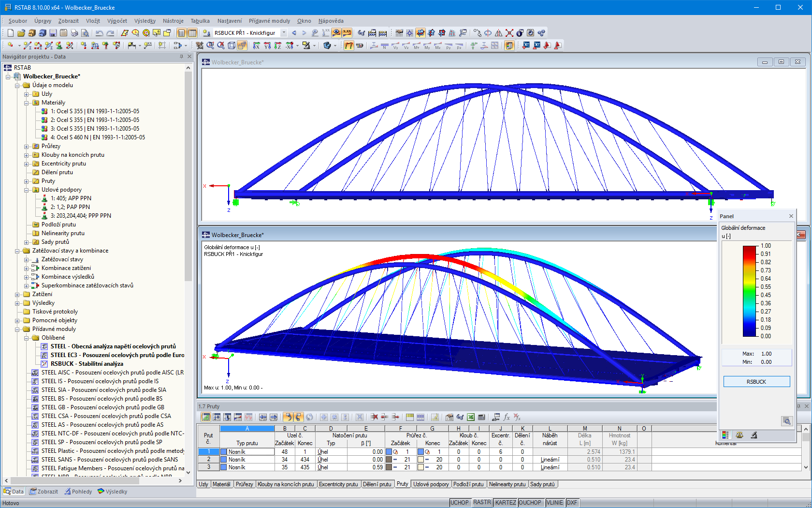
Task: Toggle RASTR grid in the status bar
Action: (482, 503)
